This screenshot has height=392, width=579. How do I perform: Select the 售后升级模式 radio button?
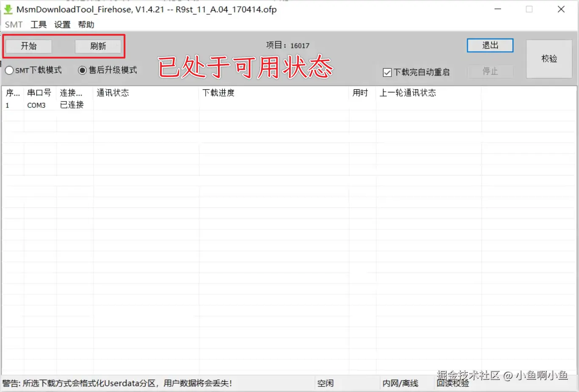tap(108, 70)
